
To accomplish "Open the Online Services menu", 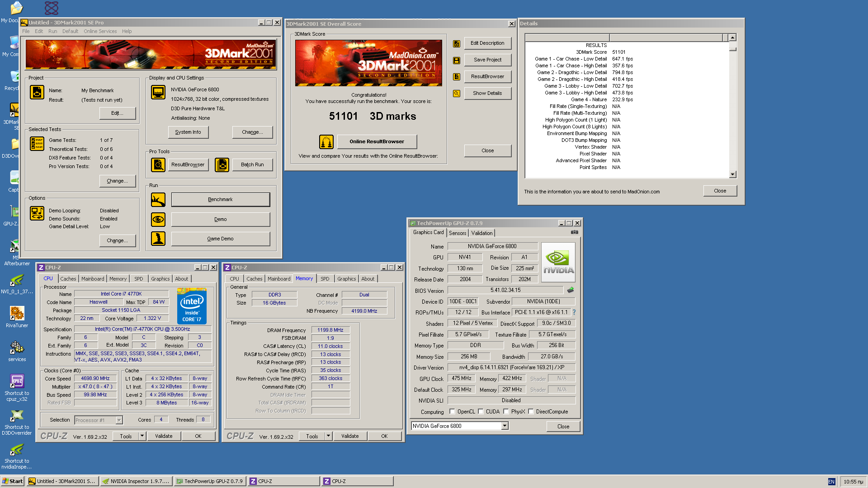I will pyautogui.click(x=100, y=31).
